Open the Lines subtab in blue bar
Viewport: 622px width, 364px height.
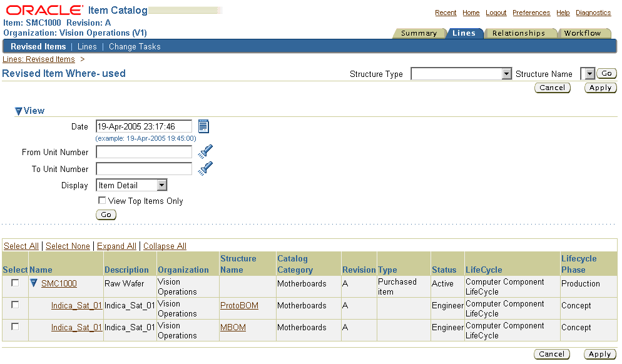click(87, 46)
